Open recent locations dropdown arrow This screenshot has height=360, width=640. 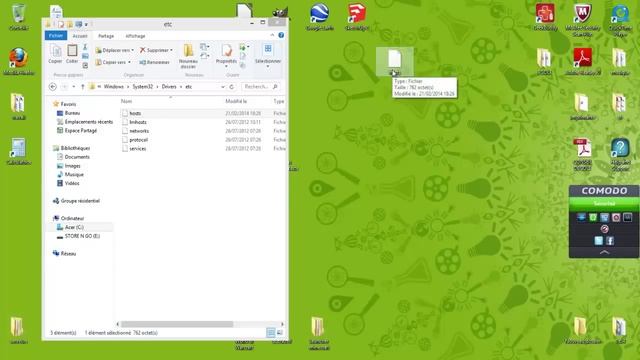73,87
